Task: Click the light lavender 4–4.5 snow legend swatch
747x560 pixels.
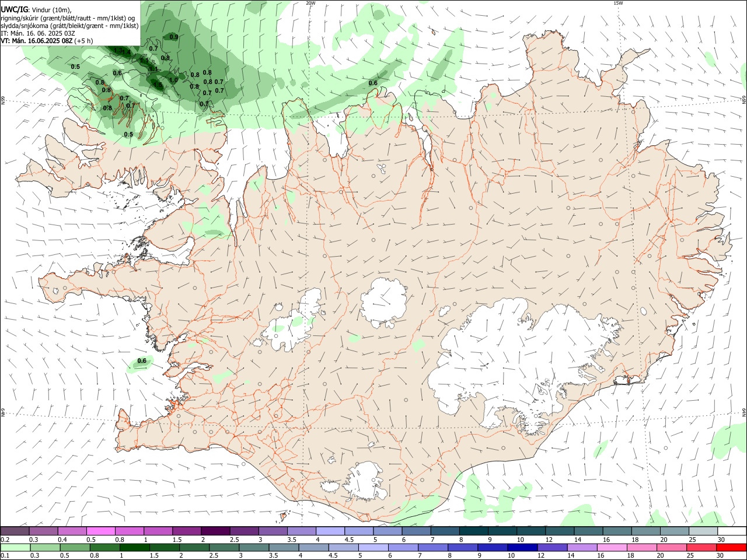Action: click(330, 531)
